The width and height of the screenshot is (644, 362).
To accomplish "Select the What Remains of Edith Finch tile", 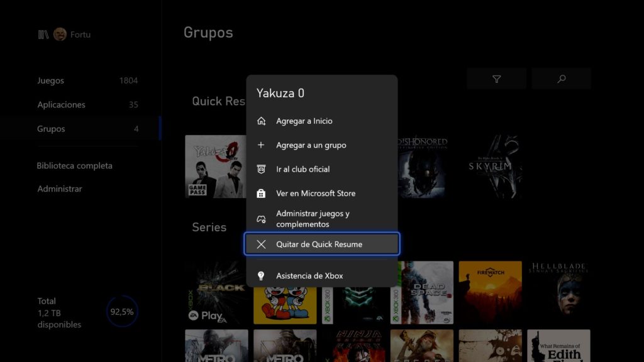I will 558,346.
